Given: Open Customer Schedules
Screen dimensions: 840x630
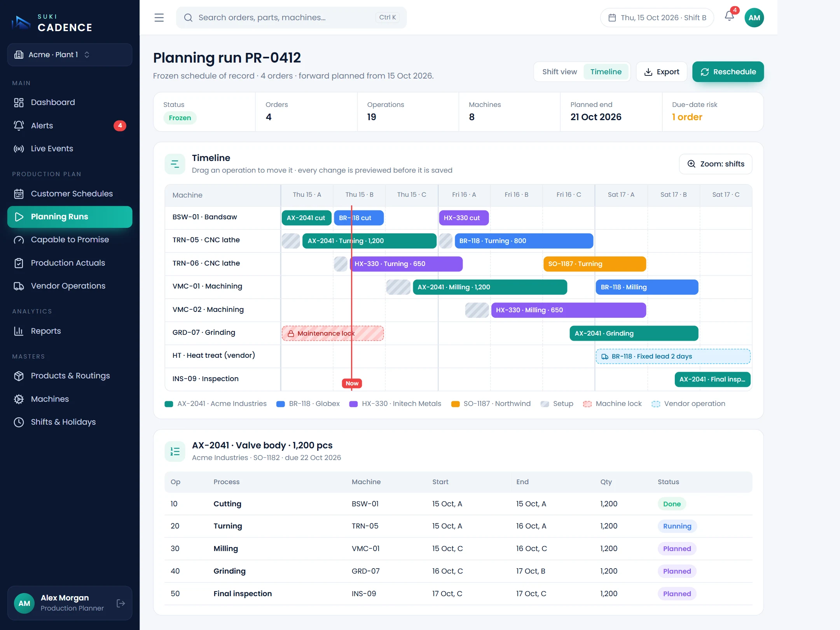Looking at the screenshot, I should (x=70, y=194).
